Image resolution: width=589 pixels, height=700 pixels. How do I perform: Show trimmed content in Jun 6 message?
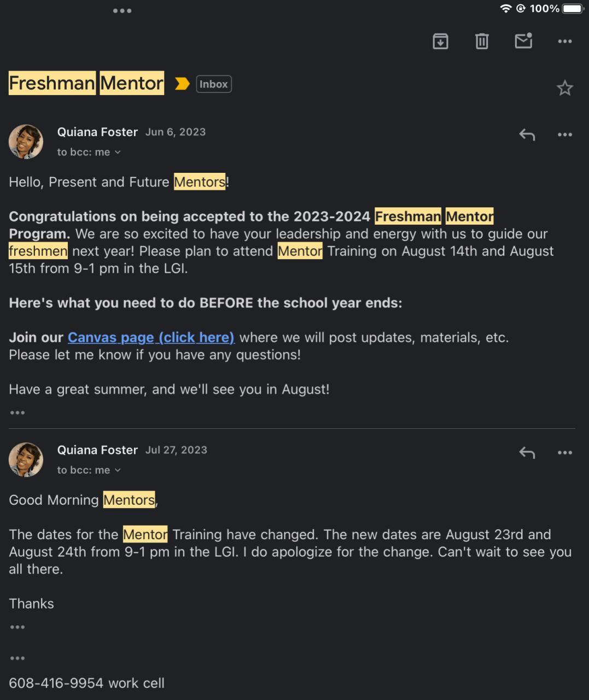coord(17,412)
